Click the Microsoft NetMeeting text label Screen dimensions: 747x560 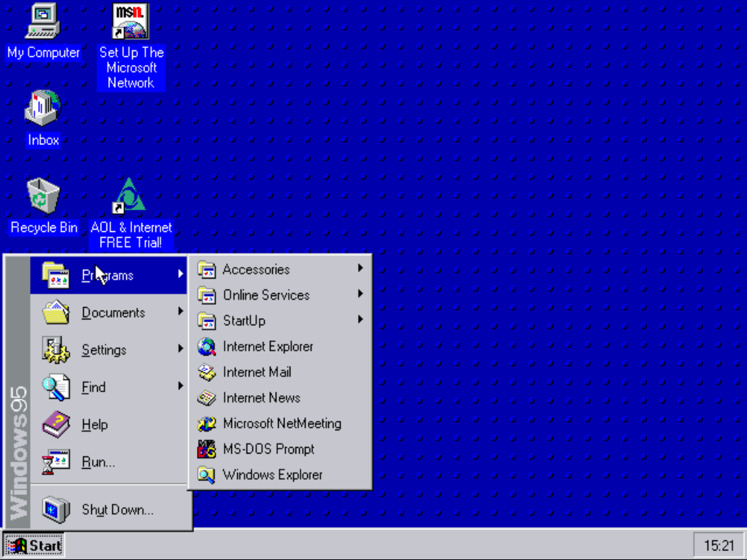282,424
